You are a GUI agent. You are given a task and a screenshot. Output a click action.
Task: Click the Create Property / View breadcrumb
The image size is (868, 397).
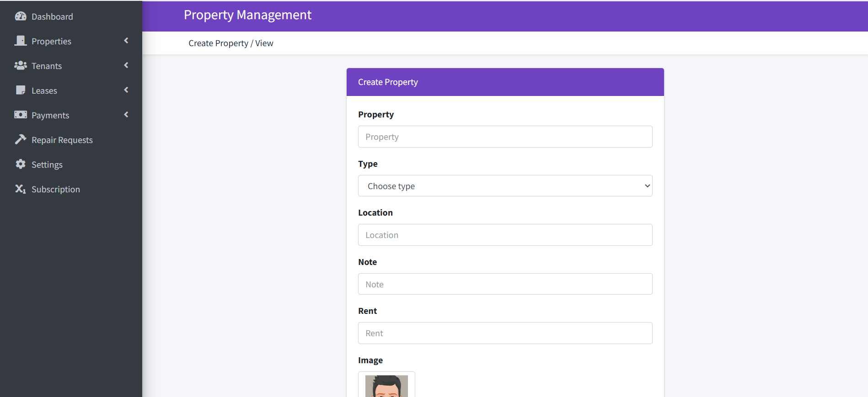click(x=230, y=43)
